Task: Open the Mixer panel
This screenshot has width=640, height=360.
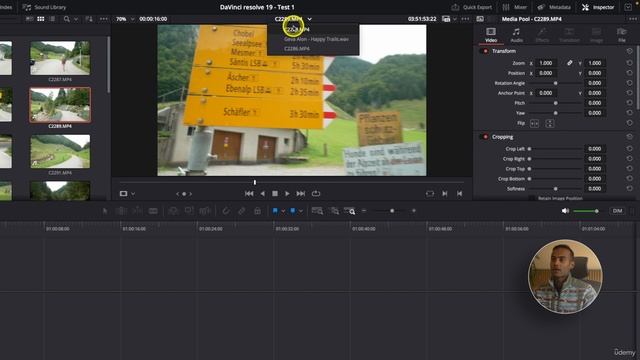Action: pyautogui.click(x=515, y=7)
